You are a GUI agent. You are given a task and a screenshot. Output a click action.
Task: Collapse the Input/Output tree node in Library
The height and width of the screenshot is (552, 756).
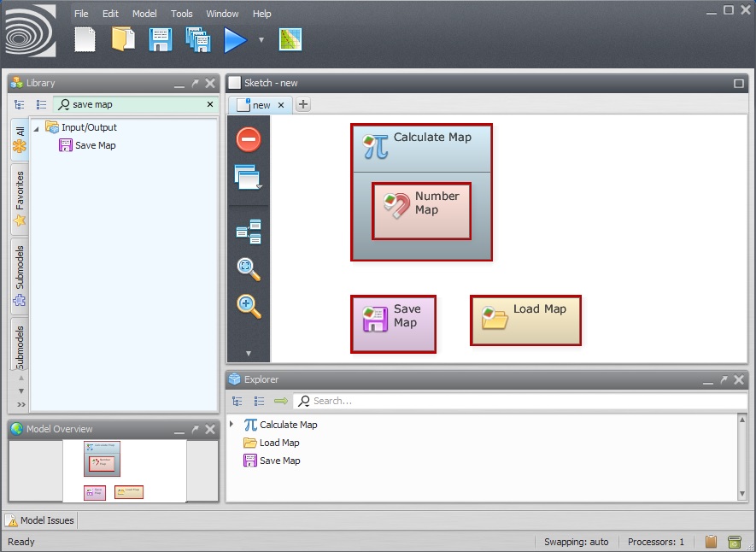(x=37, y=128)
